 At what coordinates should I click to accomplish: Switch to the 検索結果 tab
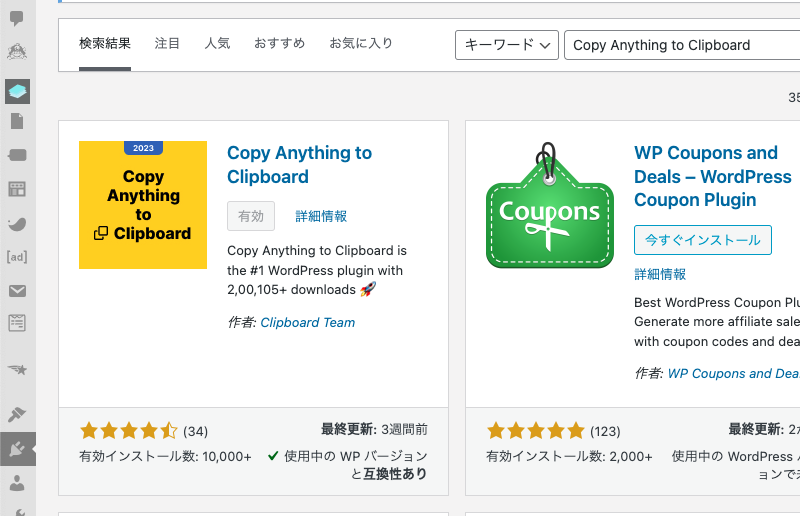click(105, 43)
